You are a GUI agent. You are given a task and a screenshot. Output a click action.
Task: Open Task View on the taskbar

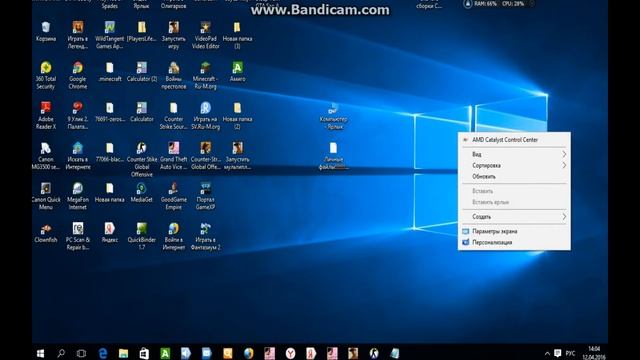(81, 353)
